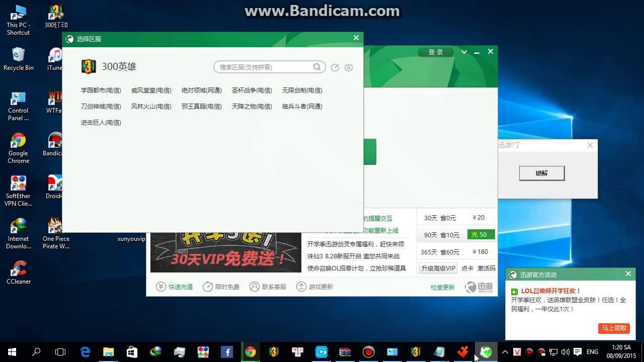This screenshot has height=362, width=644.
Task: Open Control Panel desktop icon
Action: (18, 106)
